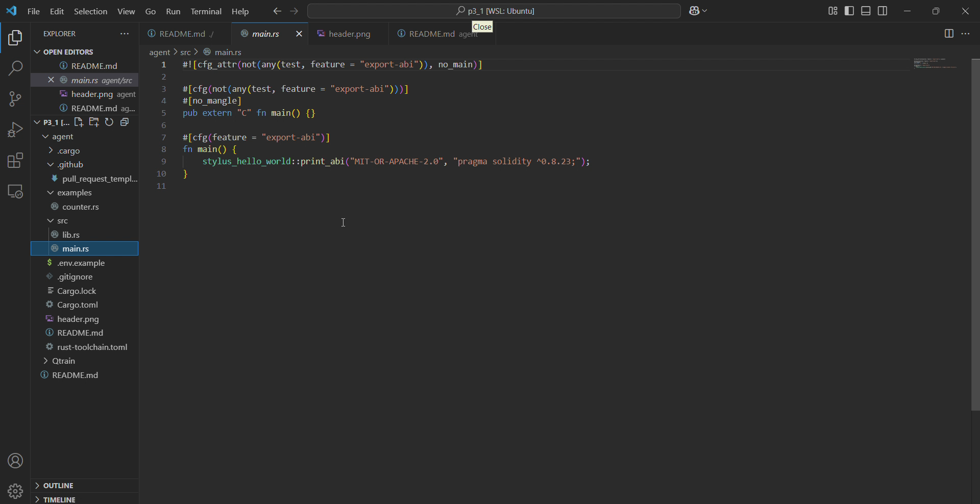The height and width of the screenshot is (504, 980).
Task: Open rust-toolchain.toml file
Action: [85, 347]
